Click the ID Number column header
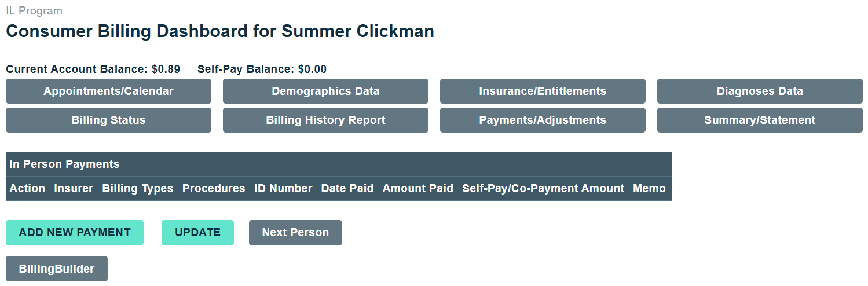This screenshot has width=868, height=286. click(x=283, y=189)
